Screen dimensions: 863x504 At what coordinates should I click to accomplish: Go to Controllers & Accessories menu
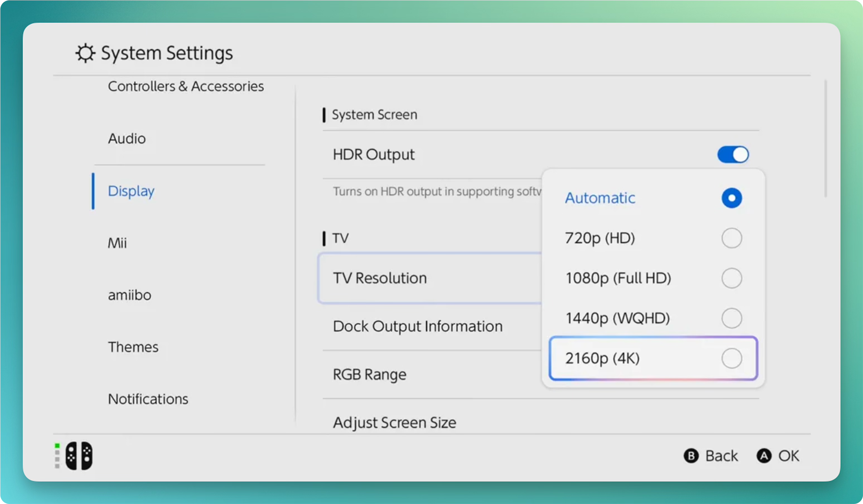click(x=186, y=86)
